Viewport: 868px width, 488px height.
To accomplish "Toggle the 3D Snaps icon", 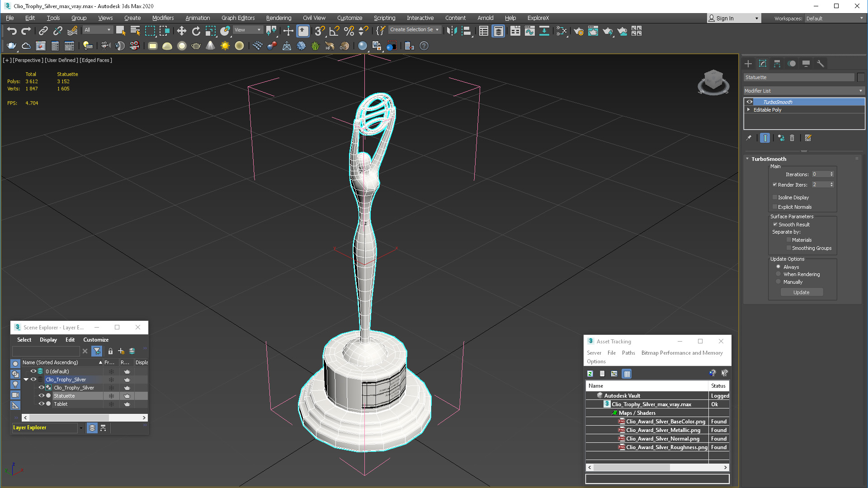I will point(320,31).
